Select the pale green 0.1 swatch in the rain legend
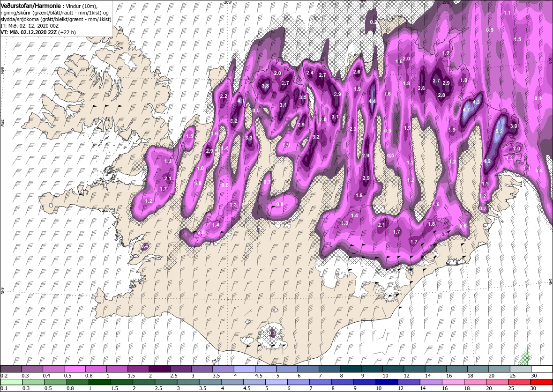Viewport: 553px width, 392px height. (11, 383)
